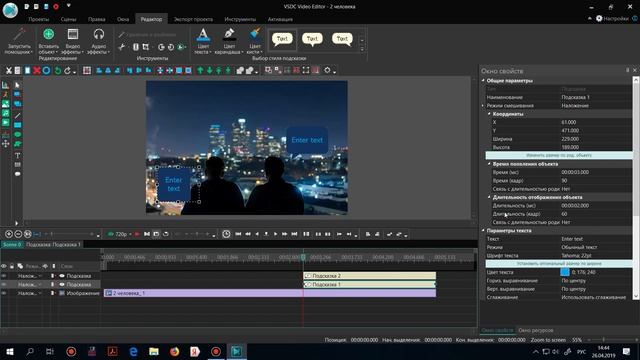Open Audio Effects headphones icon
This screenshot has height=360, width=640.
99,34
